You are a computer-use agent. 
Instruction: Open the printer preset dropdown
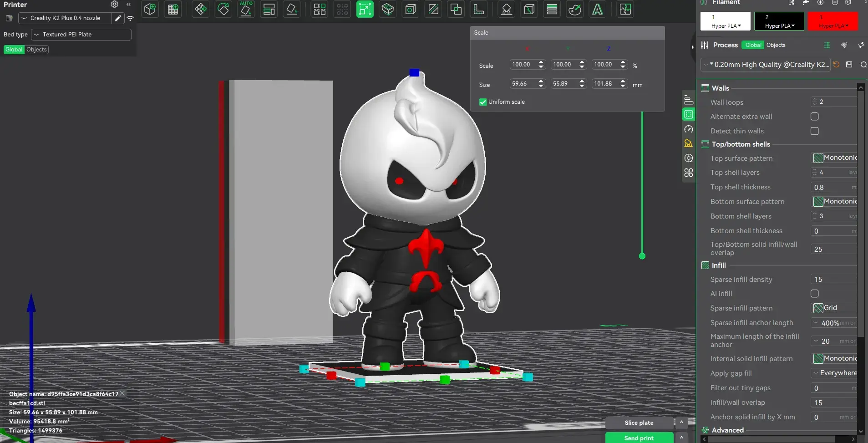[65, 18]
